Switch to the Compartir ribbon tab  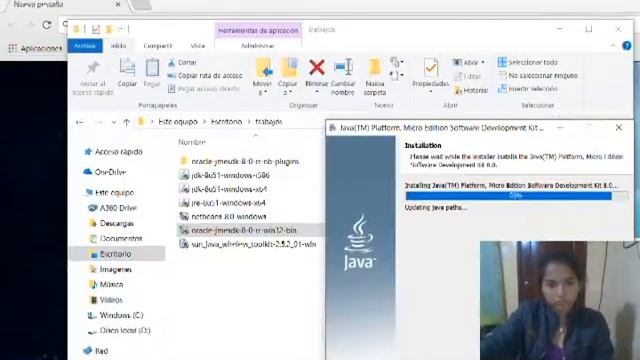pyautogui.click(x=158, y=46)
